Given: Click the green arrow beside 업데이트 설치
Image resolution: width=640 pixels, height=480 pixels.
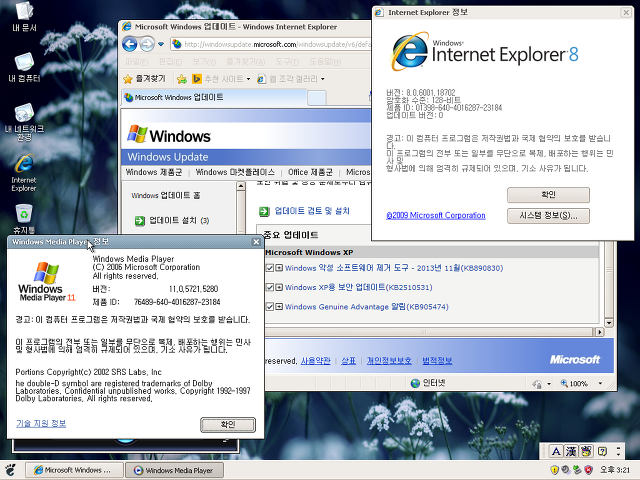Looking at the screenshot, I should tap(140, 221).
